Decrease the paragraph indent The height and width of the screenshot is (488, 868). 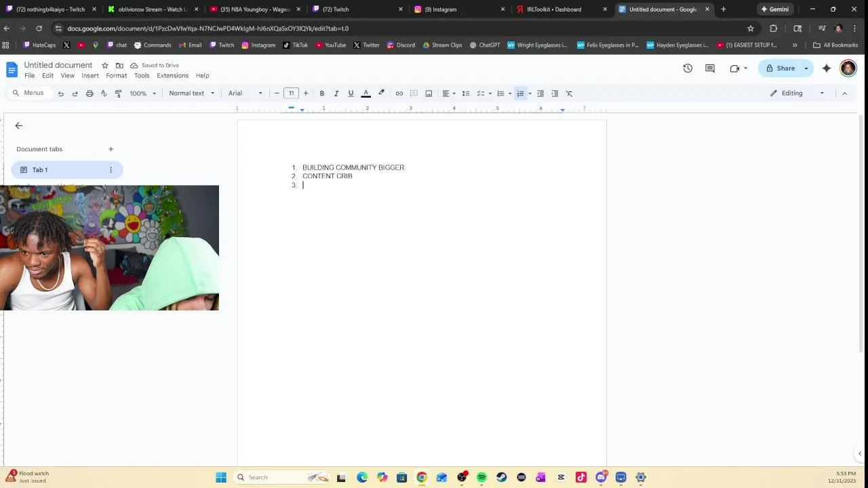[540, 94]
